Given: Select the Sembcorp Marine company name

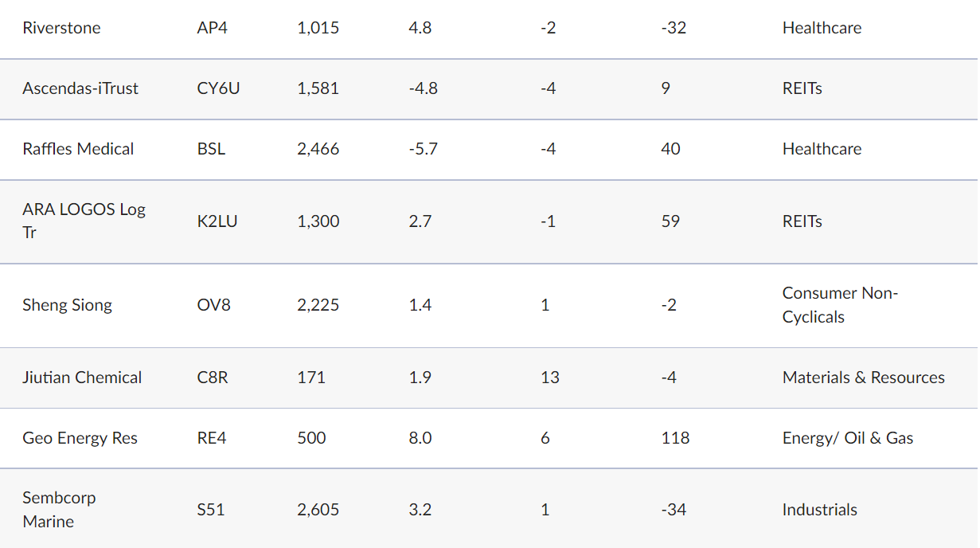Looking at the screenshot, I should (x=59, y=509).
